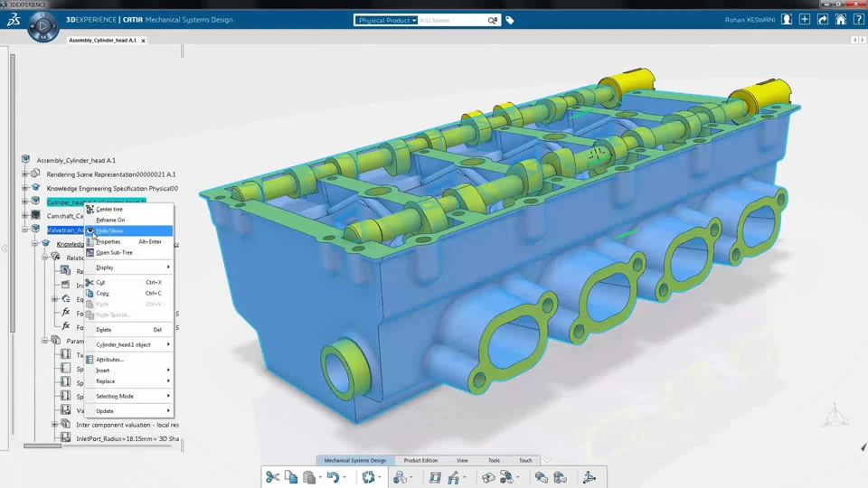Expand the Camshaft tree node
868x488 pixels.
(x=24, y=216)
